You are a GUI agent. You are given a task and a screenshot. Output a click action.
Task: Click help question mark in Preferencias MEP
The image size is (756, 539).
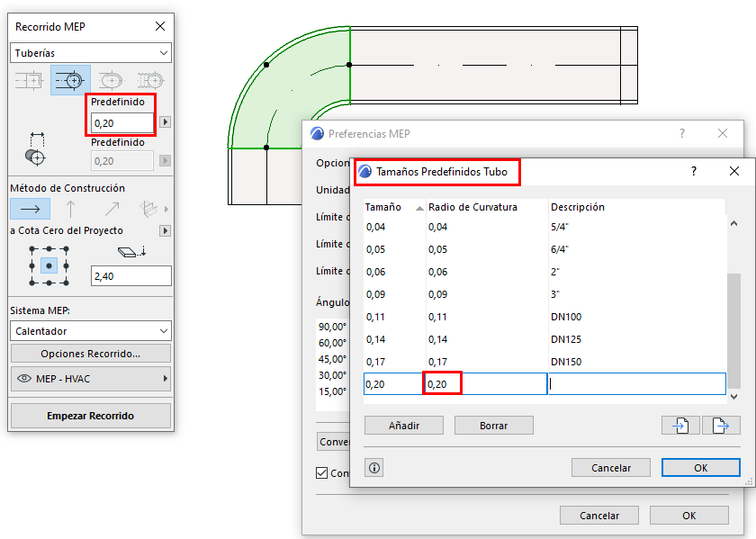pos(682,133)
